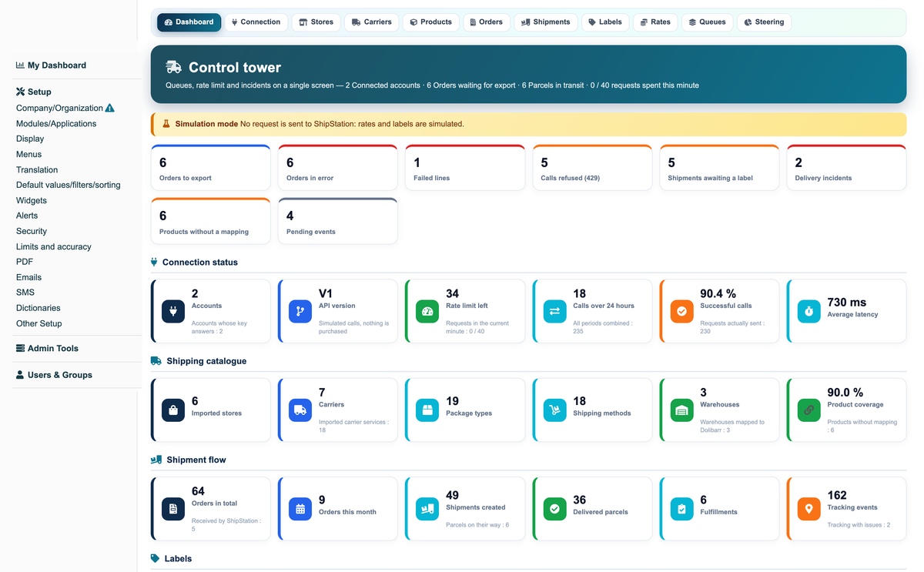Screen dimensions: 924x572
Task: Open the Rates tab
Action: coord(655,22)
